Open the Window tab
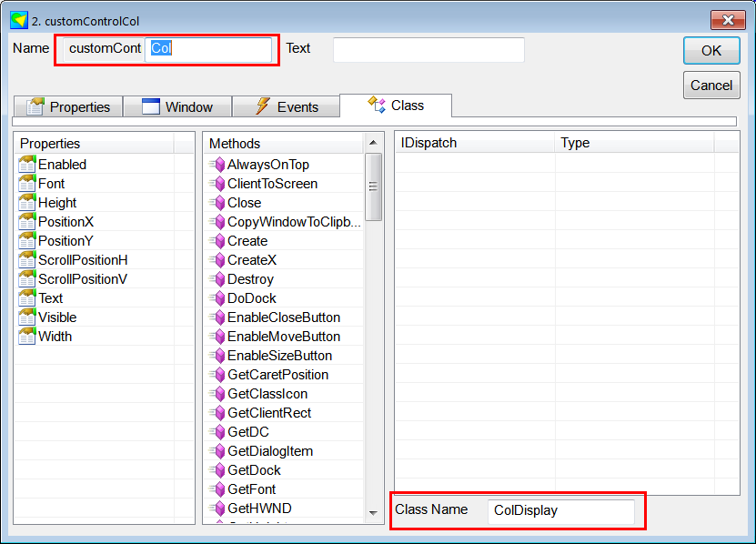 (x=177, y=106)
